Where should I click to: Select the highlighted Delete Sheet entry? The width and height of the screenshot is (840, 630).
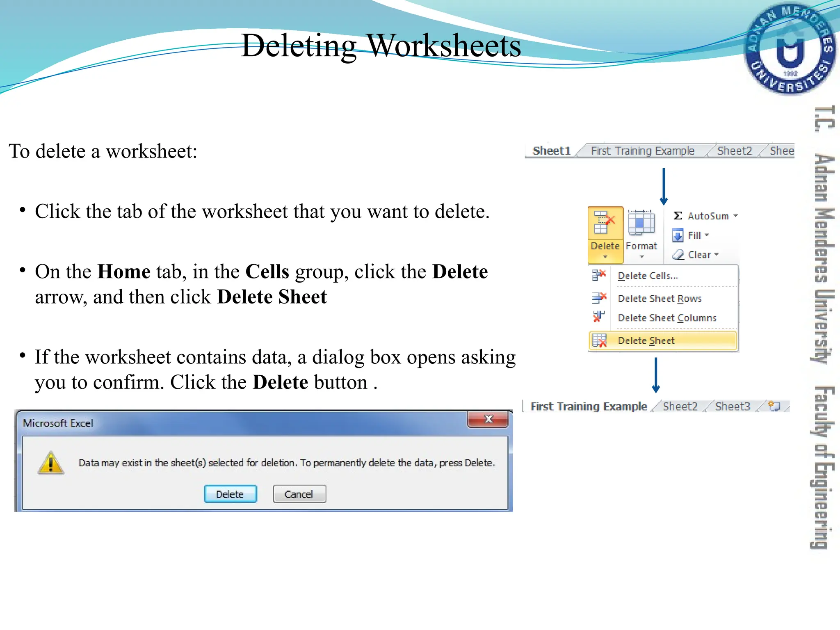[663, 340]
